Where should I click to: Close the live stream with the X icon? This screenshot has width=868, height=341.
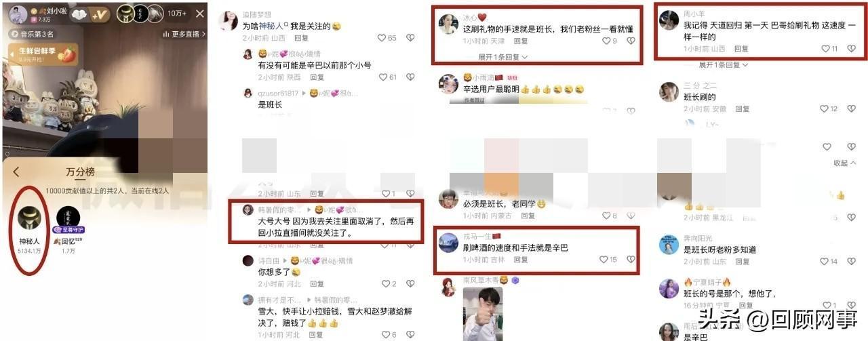199,14
